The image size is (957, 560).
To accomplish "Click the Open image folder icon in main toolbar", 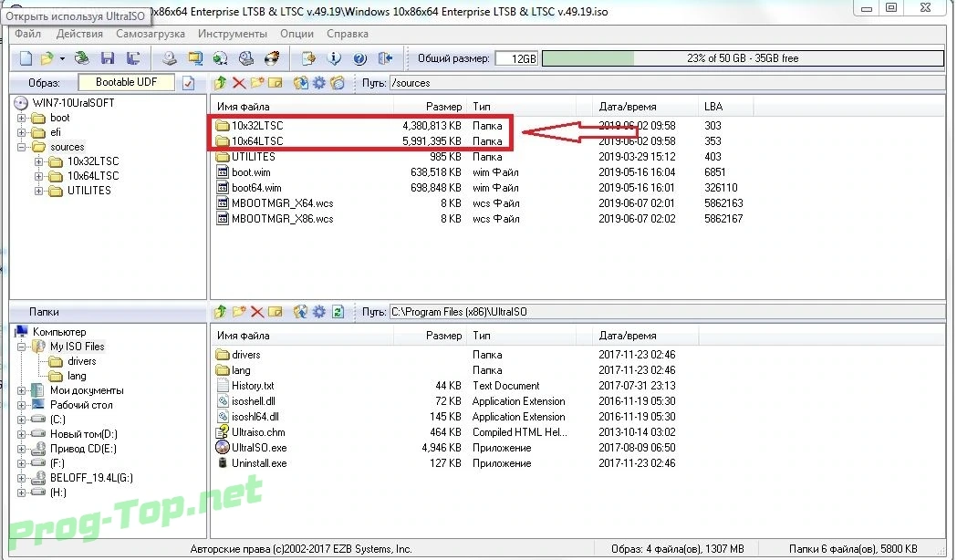I will click(47, 58).
